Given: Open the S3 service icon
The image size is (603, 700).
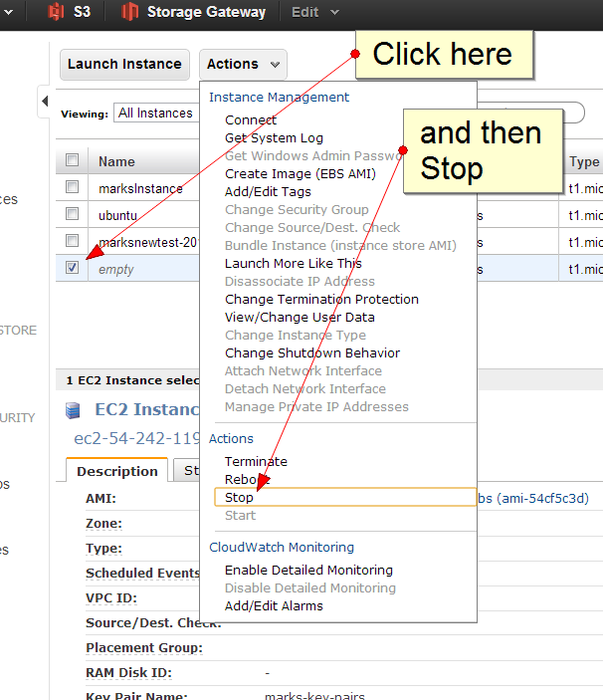Looking at the screenshot, I should [x=56, y=12].
